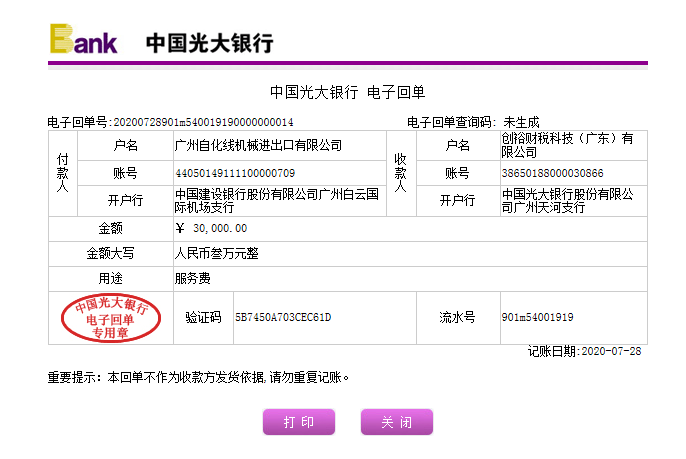The width and height of the screenshot is (686, 459).
Task: Click the 电子回单 page heading
Action: click(x=348, y=92)
